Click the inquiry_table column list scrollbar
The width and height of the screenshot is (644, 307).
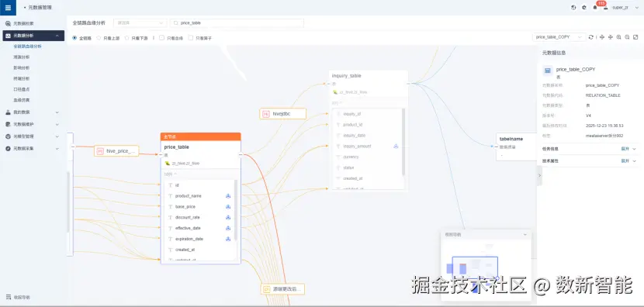point(403,142)
